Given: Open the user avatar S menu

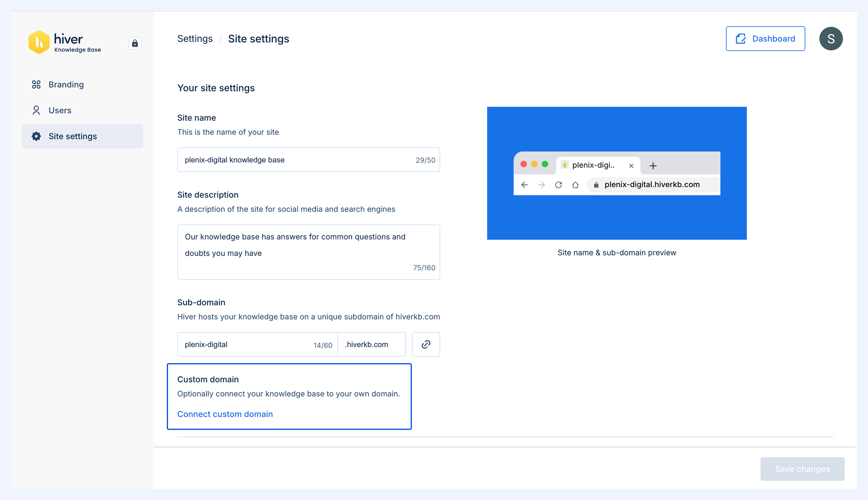Looking at the screenshot, I should tap(831, 39).
